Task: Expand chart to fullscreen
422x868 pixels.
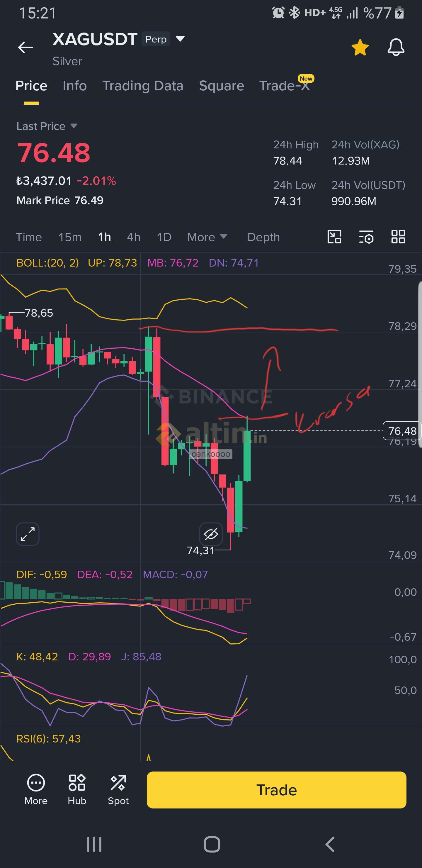Action: 28,534
